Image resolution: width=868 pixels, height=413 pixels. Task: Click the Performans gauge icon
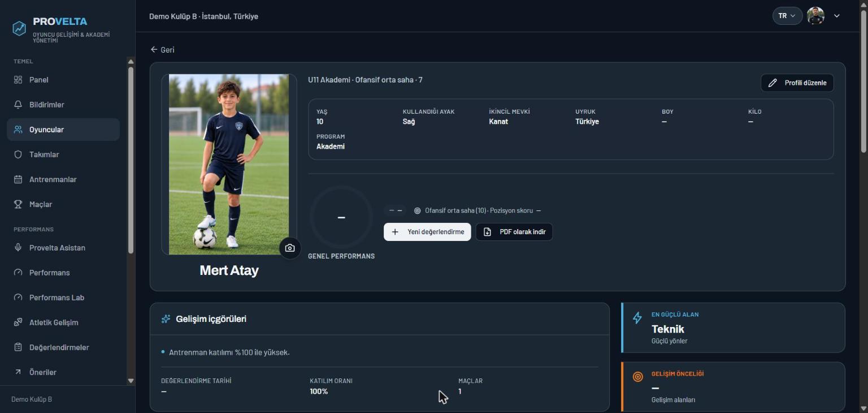pos(18,273)
